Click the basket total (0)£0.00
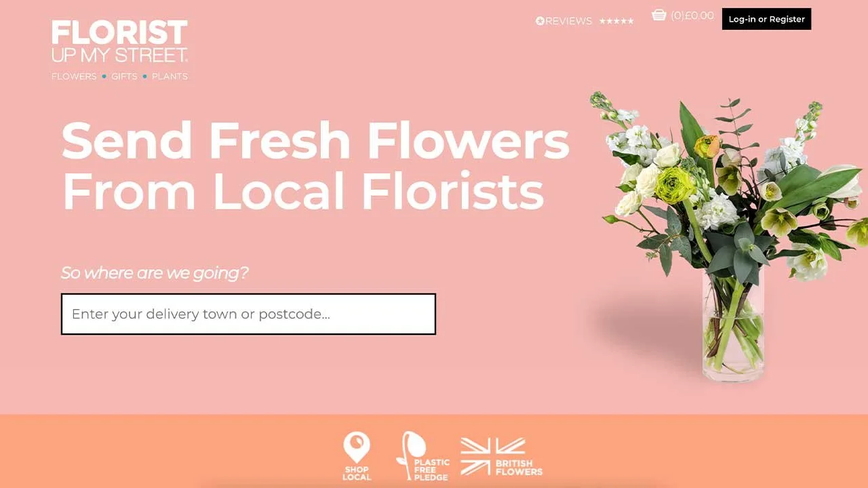Image resolution: width=868 pixels, height=488 pixels. pyautogui.click(x=692, y=16)
